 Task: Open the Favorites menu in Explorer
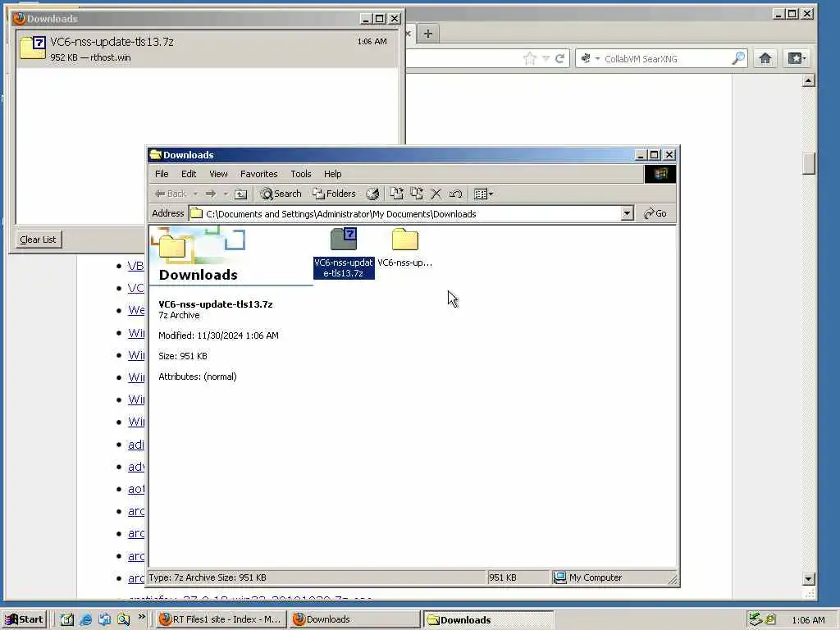pos(258,174)
